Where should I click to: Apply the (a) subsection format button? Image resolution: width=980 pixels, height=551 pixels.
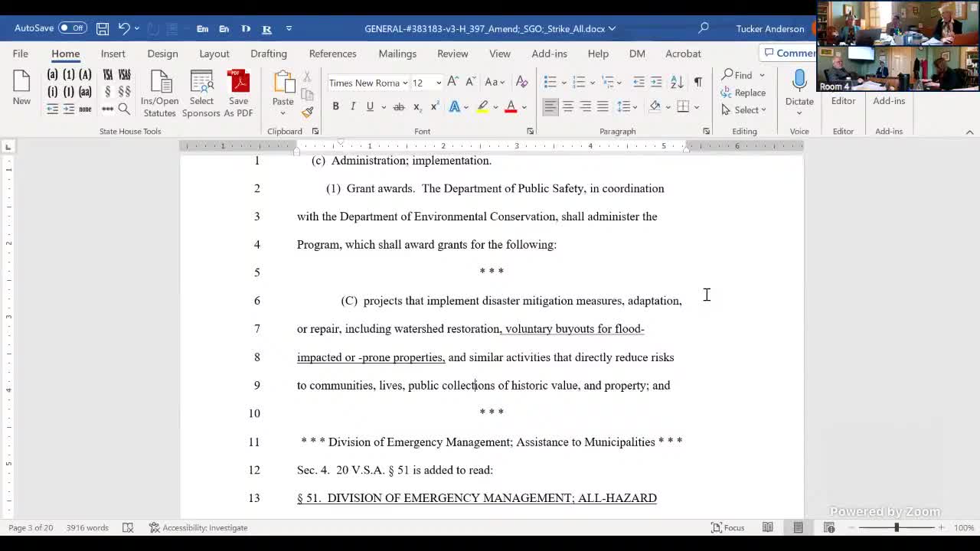tap(52, 74)
